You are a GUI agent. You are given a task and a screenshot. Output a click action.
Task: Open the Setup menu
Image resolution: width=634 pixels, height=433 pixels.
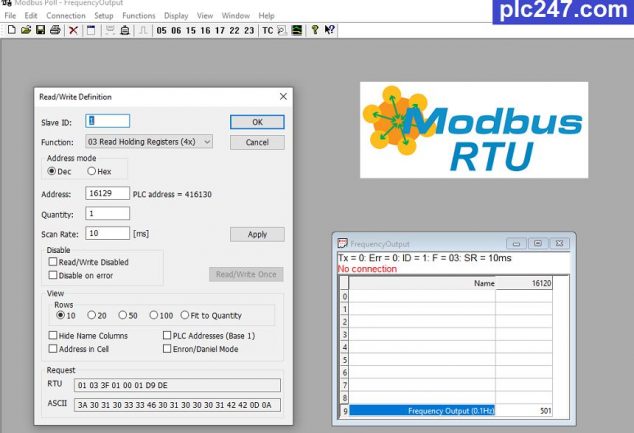point(104,16)
